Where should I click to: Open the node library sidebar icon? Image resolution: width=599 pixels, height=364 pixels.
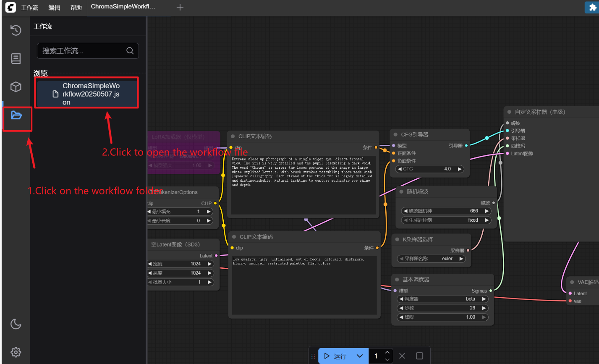click(x=16, y=58)
